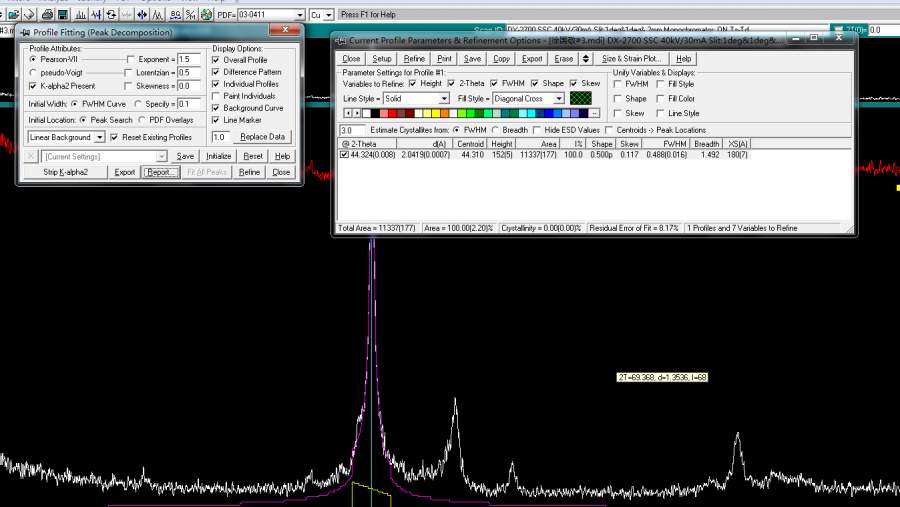Open the Fill Style Diagonal Cross dropdown
Viewport: 900px width, 507px height.
[x=559, y=99]
